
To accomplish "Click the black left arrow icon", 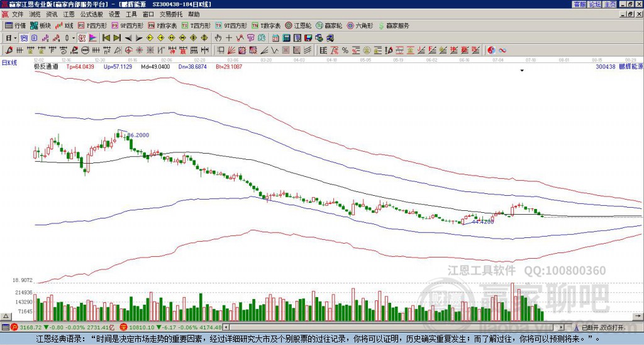I will pyautogui.click(x=128, y=38).
